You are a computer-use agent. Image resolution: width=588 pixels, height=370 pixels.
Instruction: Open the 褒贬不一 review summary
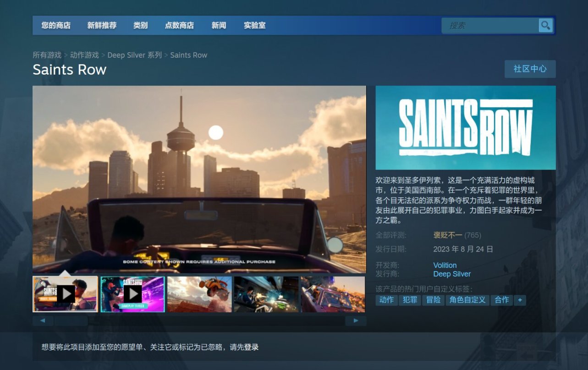448,235
